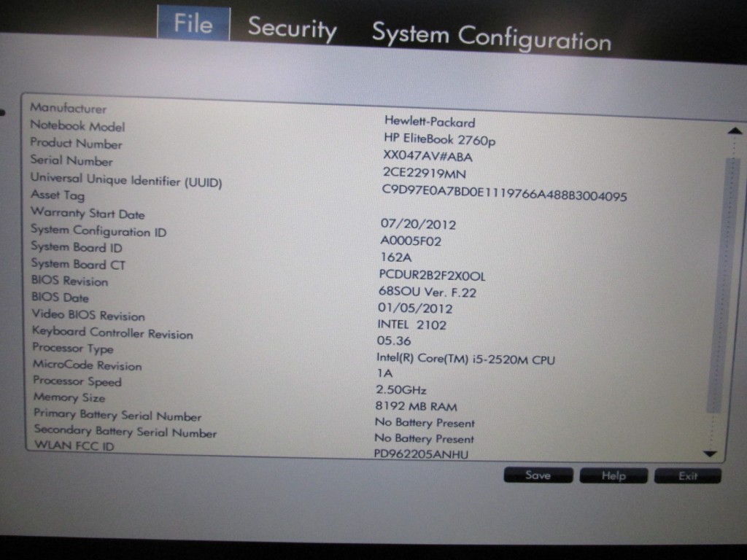Click the Exit button
Screen dimensions: 747x560
coord(687,475)
